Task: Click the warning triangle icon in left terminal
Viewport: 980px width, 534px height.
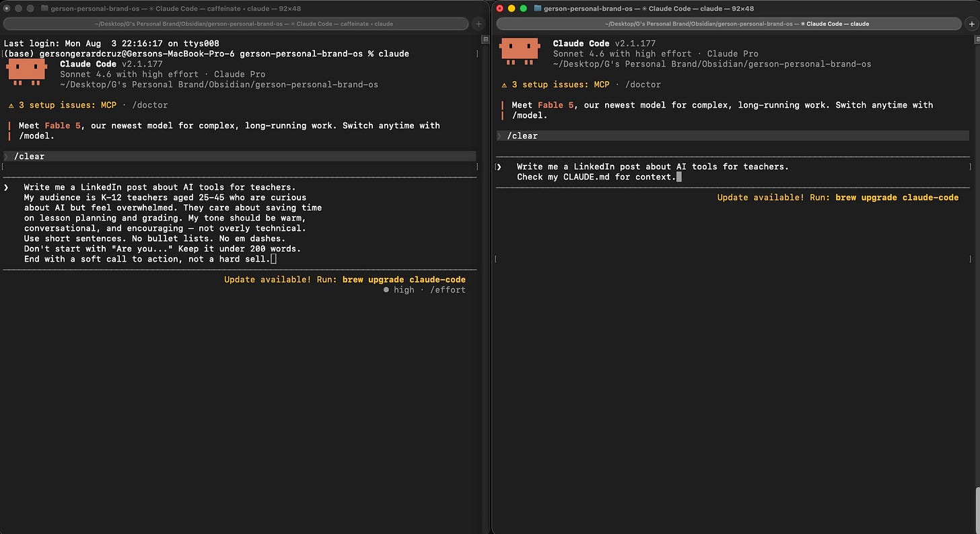Action: tap(11, 106)
